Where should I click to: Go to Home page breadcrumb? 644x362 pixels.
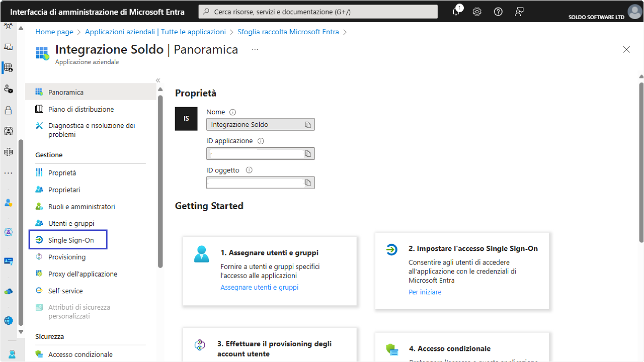click(54, 32)
